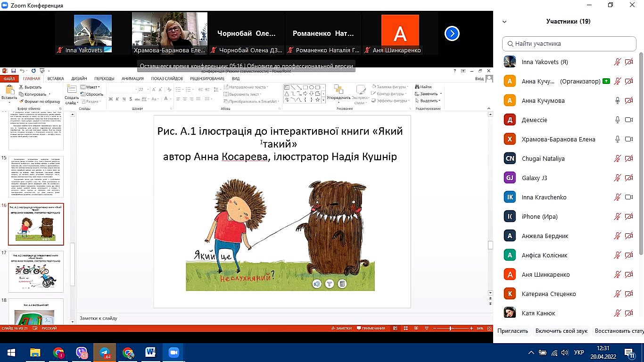
Task: Open the ФАЙЛ tab
Action: (x=9, y=79)
